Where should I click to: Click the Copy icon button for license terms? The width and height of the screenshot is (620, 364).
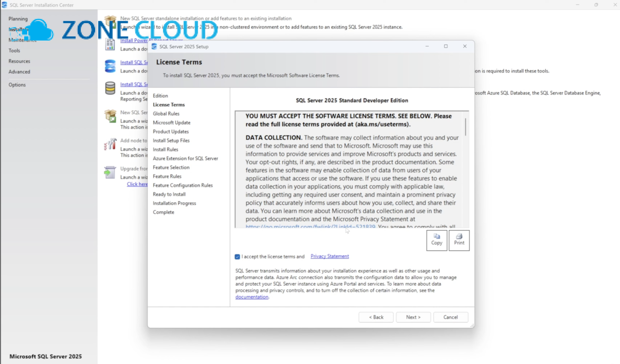point(436,240)
